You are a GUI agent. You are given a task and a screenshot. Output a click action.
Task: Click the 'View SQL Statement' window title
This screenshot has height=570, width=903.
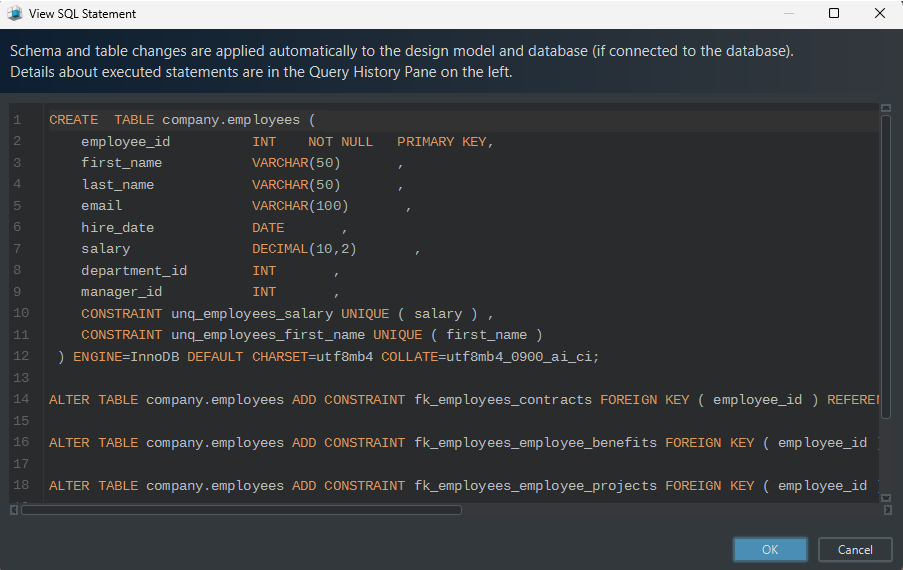click(82, 14)
